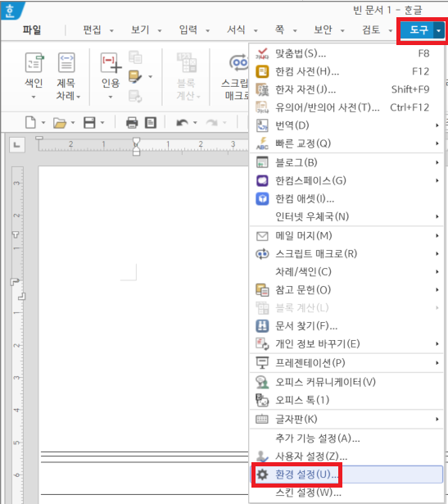
Task: Click the print preview icon
Action: (x=151, y=123)
